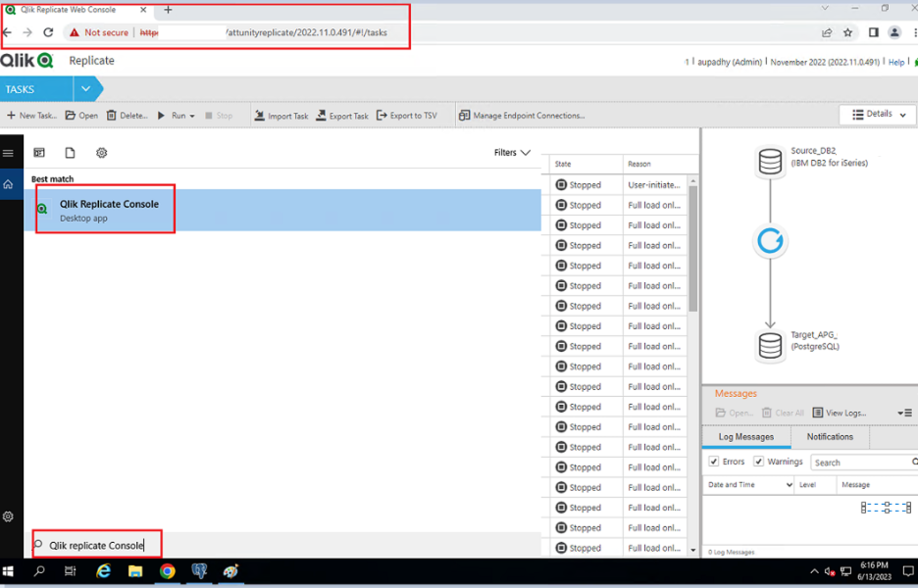
Task: Open the Messages panel options menu icon
Action: click(904, 413)
